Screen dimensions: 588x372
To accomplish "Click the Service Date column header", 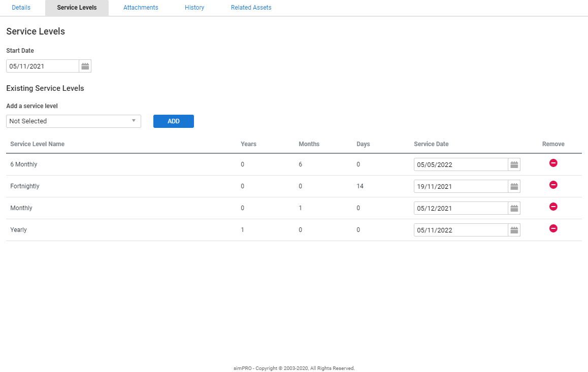I will 431,144.
